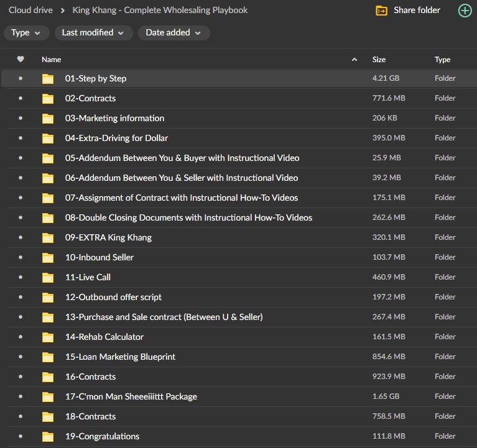The width and height of the screenshot is (477, 448).
Task: Click the folder icon for 01-Step by Step
Action: coord(48,79)
